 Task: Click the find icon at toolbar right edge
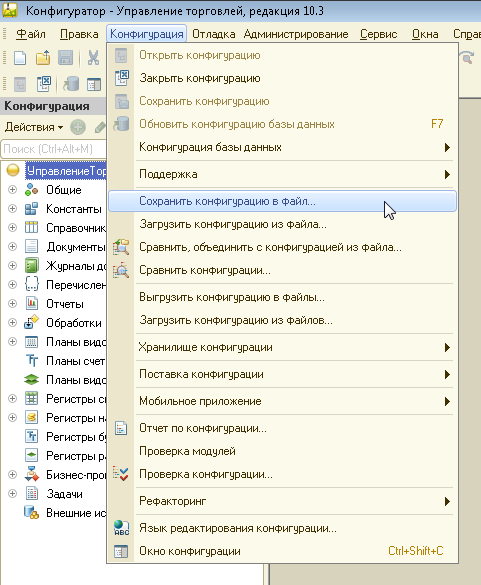[467, 57]
